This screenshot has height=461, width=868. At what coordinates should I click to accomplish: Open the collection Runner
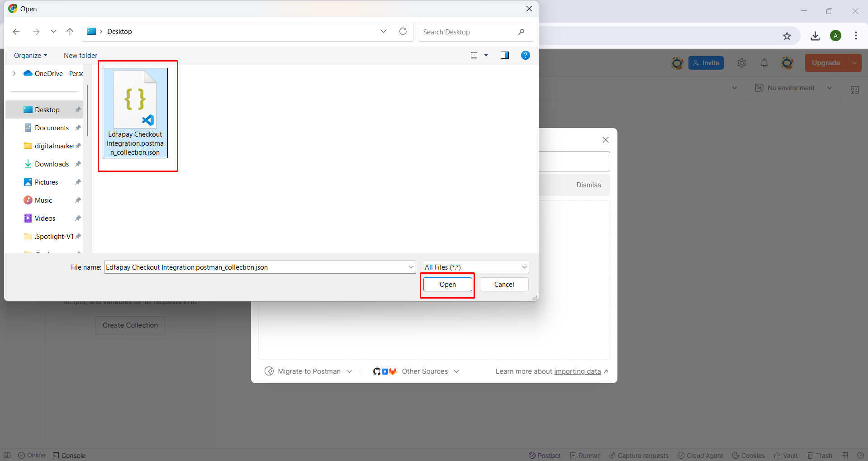585,456
